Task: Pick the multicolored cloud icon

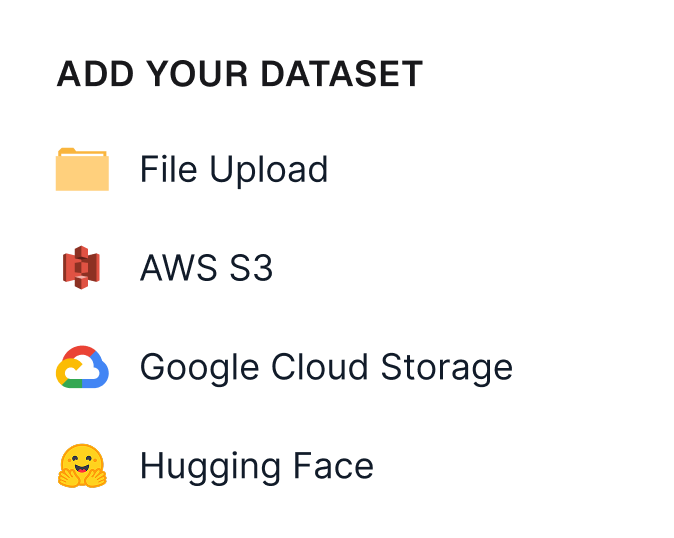Action: point(82,367)
